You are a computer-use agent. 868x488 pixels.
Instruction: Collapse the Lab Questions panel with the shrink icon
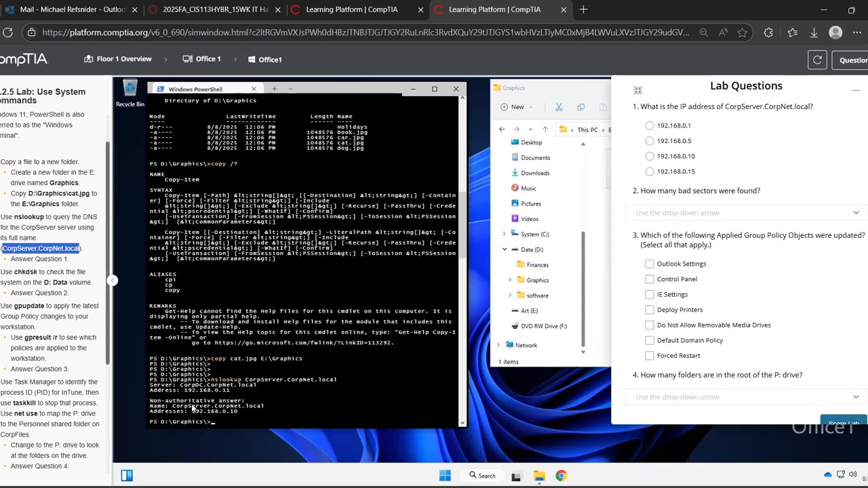637,90
